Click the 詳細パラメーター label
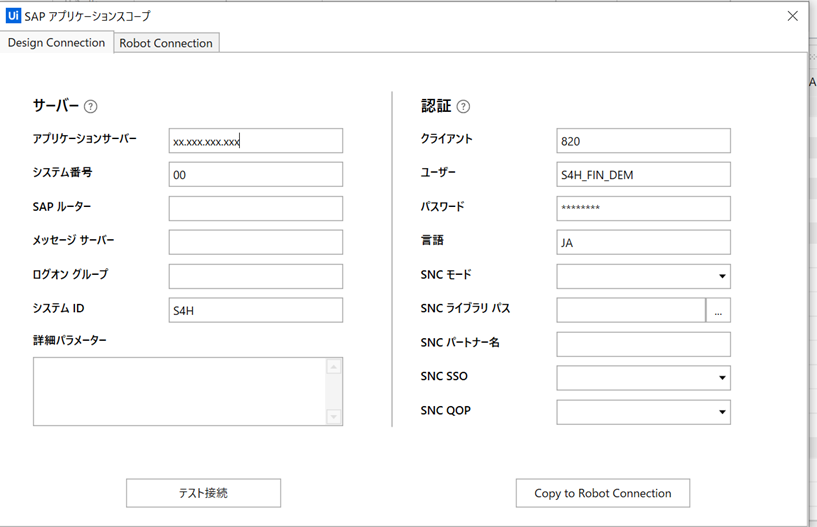The height and width of the screenshot is (527, 817). coord(69,340)
